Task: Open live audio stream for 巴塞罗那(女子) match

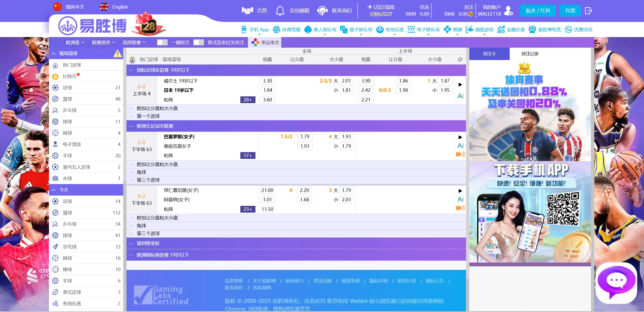Action: tap(460, 154)
